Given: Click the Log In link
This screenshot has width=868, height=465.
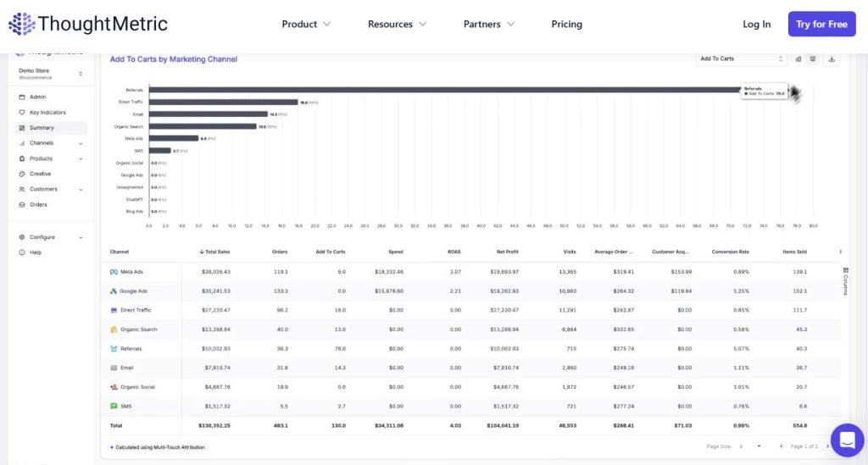Looking at the screenshot, I should click(756, 25).
